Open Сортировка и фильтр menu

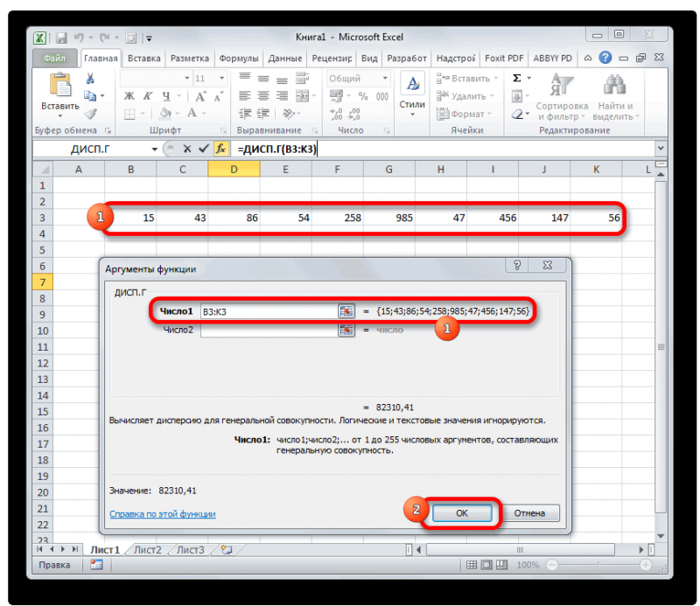click(562, 97)
